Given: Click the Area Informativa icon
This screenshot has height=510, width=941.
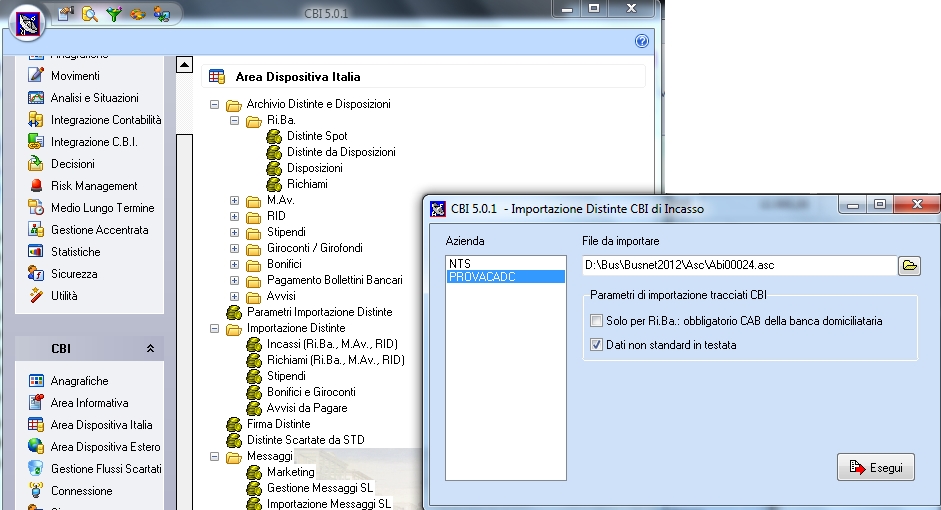Looking at the screenshot, I should tap(36, 403).
